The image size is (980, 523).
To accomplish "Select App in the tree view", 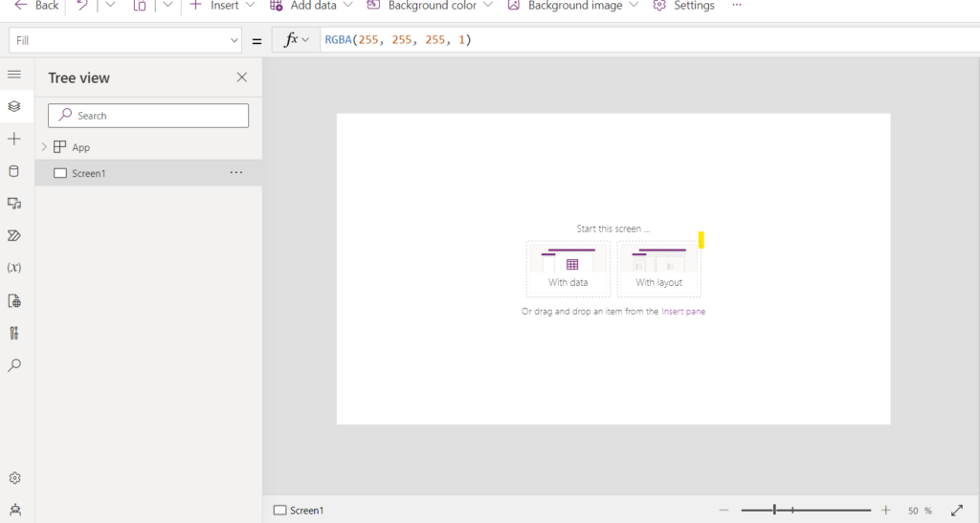I will (x=80, y=147).
